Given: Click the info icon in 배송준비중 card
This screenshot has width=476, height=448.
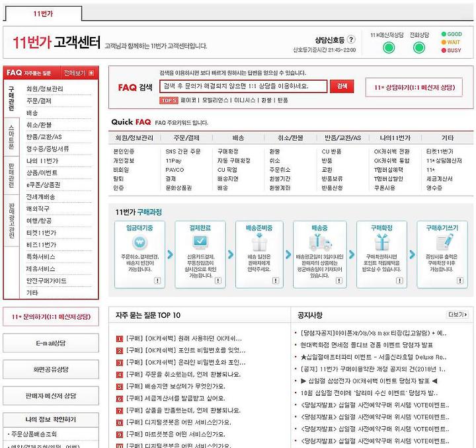Looking at the screenshot, I should (276, 281).
